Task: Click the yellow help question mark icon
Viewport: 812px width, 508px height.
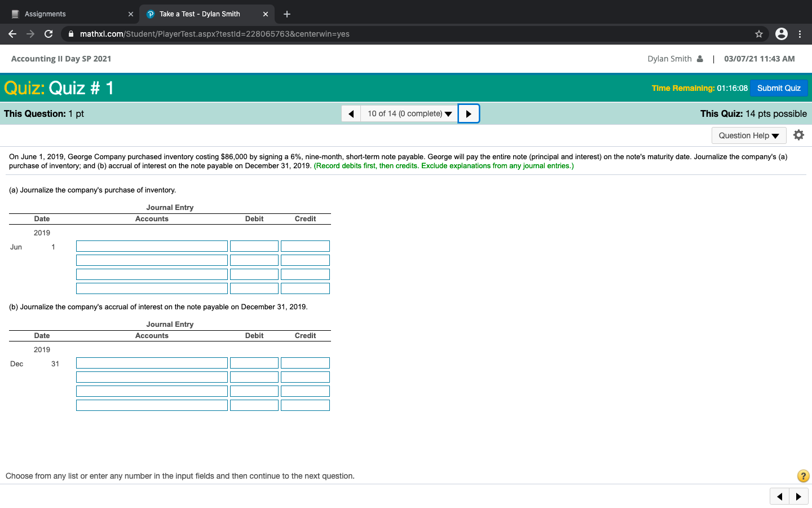Action: pyautogui.click(x=803, y=476)
